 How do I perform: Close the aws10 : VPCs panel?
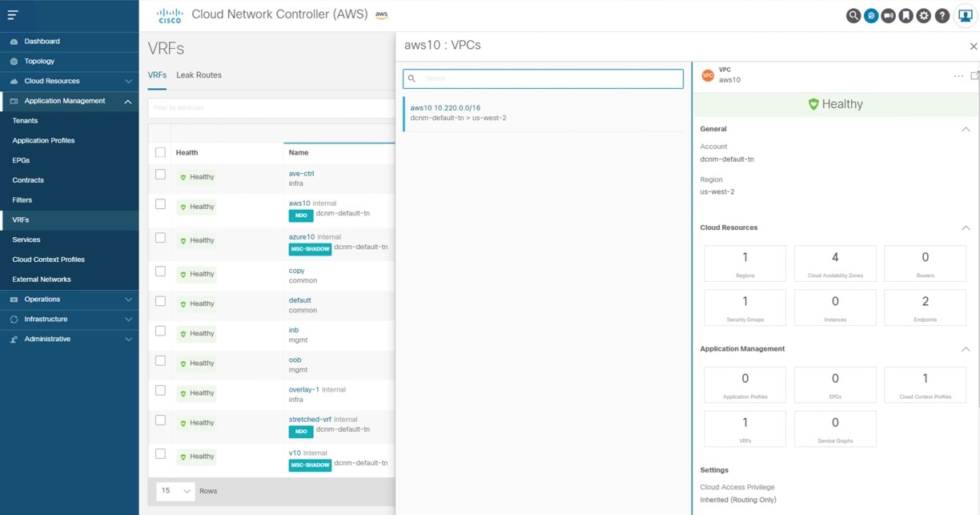click(974, 46)
